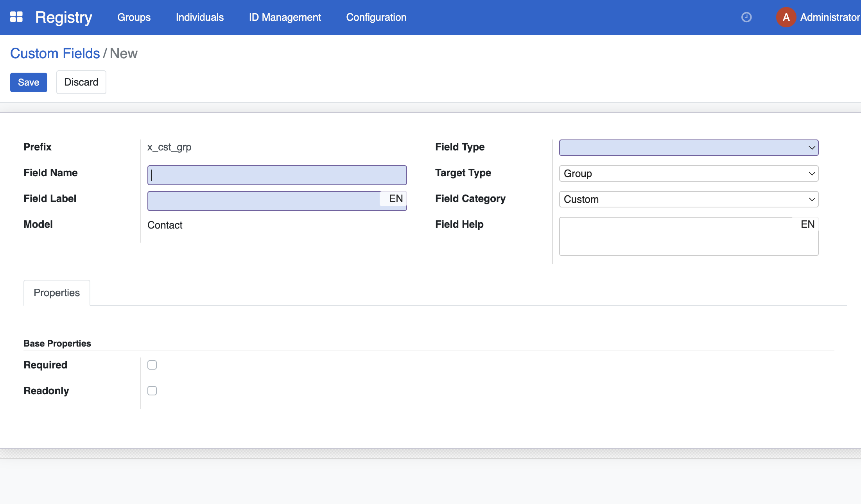The height and width of the screenshot is (504, 861).
Task: Enable the Readonly checkbox
Action: click(x=152, y=391)
